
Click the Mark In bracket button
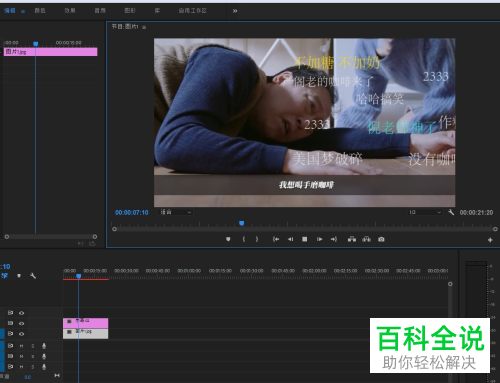click(244, 239)
